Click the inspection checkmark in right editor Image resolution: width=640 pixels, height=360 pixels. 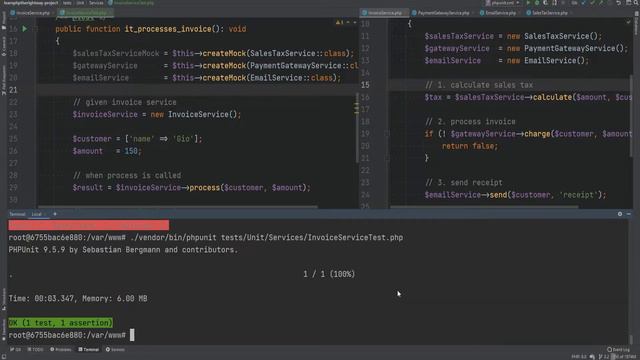pyautogui.click(x=628, y=22)
